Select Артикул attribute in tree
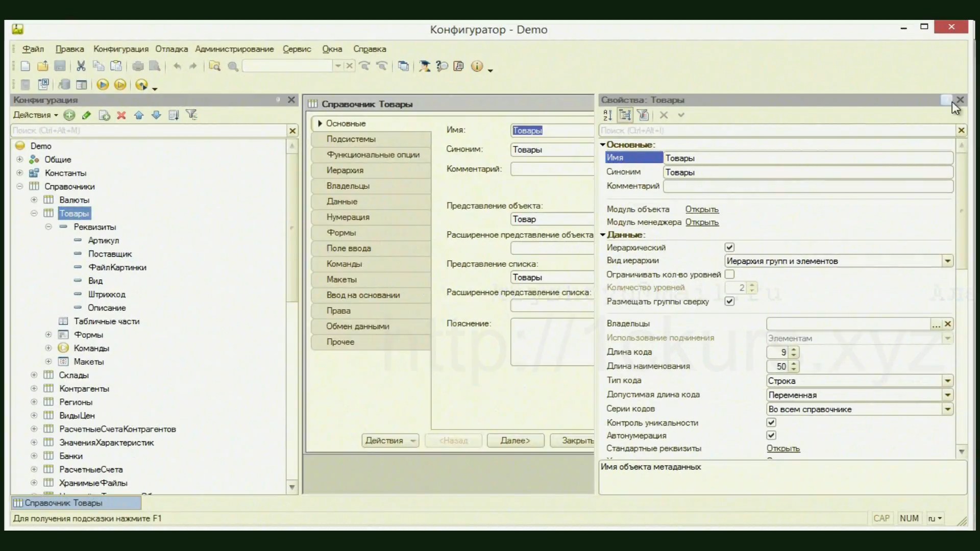This screenshot has height=551, width=980. (104, 241)
